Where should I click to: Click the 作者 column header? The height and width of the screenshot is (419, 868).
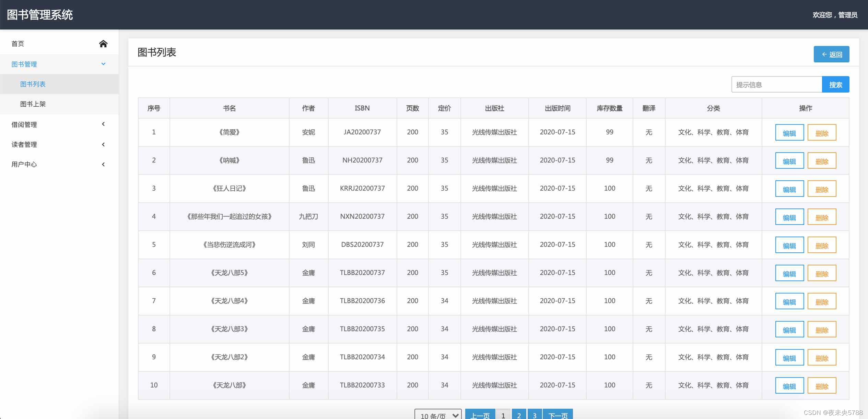click(x=308, y=108)
